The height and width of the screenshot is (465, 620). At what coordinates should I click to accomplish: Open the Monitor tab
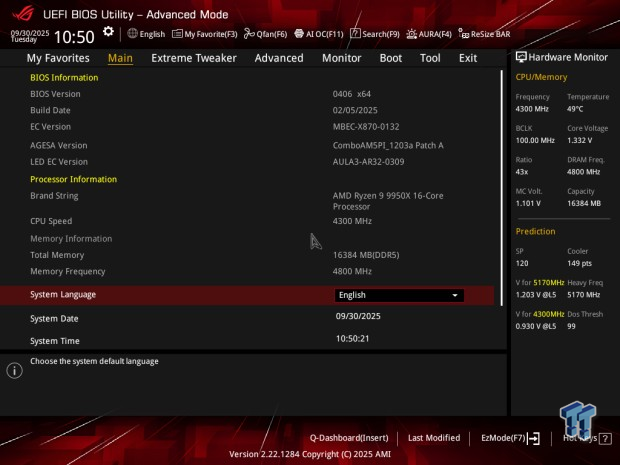[342, 58]
